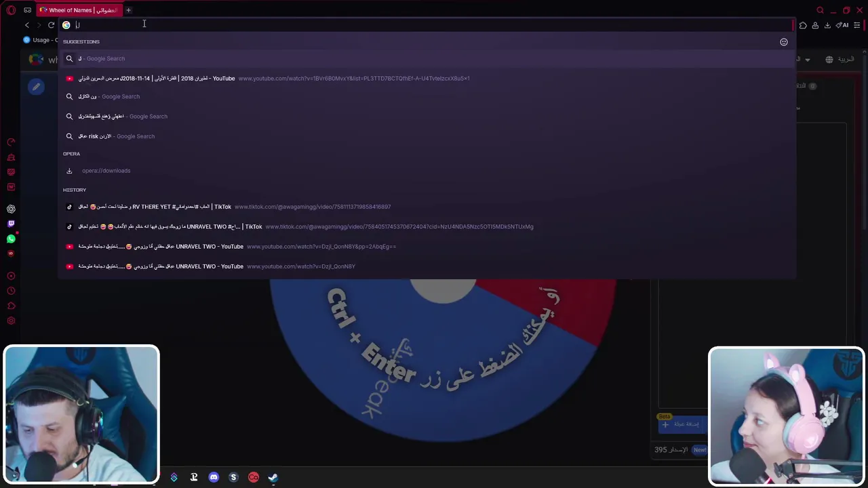The height and width of the screenshot is (488, 868).
Task: Click the Google search engine icon in address bar
Action: click(x=66, y=25)
